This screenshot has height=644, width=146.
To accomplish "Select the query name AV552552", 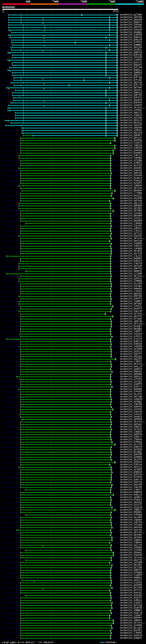I will click(8, 8).
